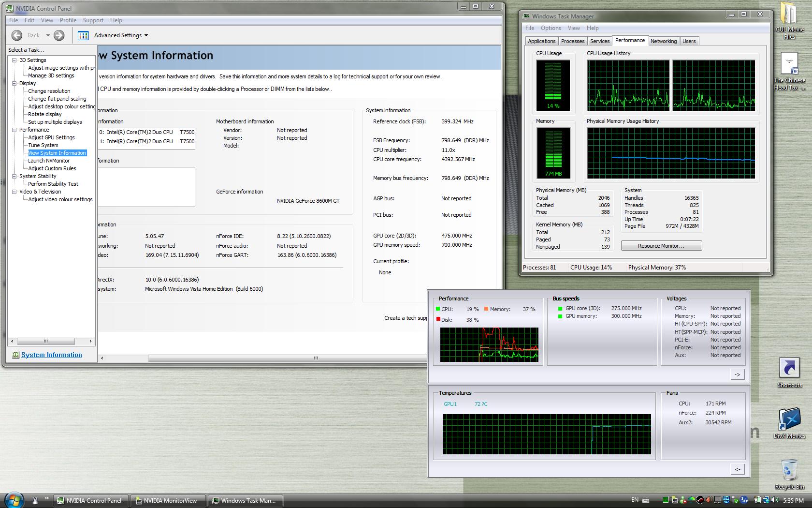Collapse the Display tree node
The image size is (812, 508).
14,83
